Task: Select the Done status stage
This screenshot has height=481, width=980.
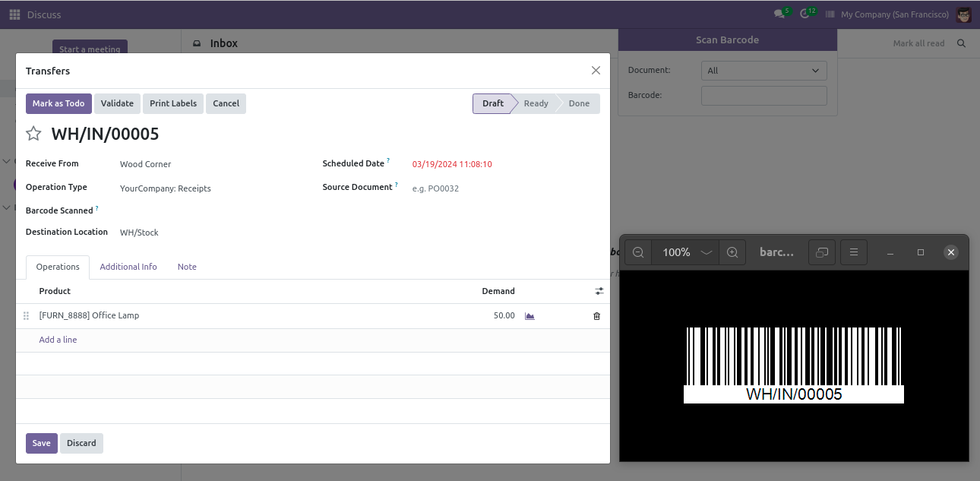Action: click(579, 103)
